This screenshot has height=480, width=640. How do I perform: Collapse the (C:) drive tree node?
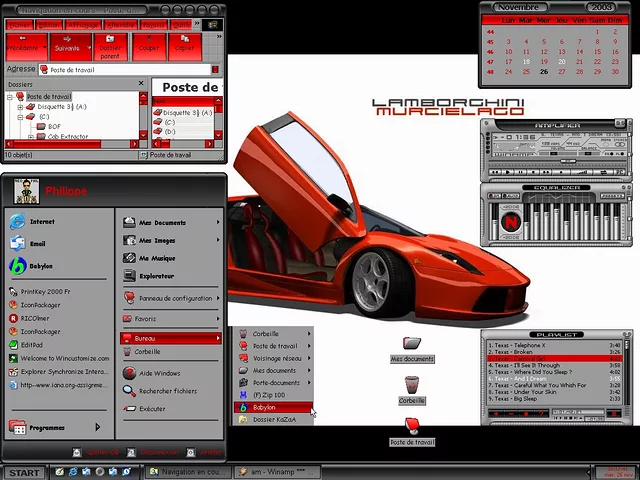(19, 117)
